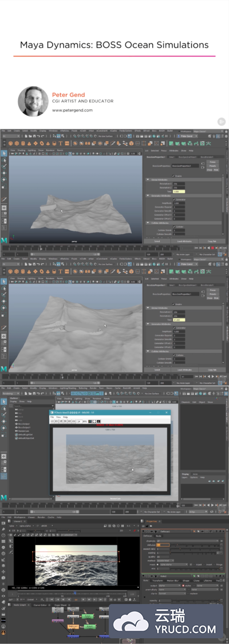Image resolution: width=229 pixels, height=644 pixels.
Task: Click the Select tool in the Outliner Maya window
Action: coord(4,402)
